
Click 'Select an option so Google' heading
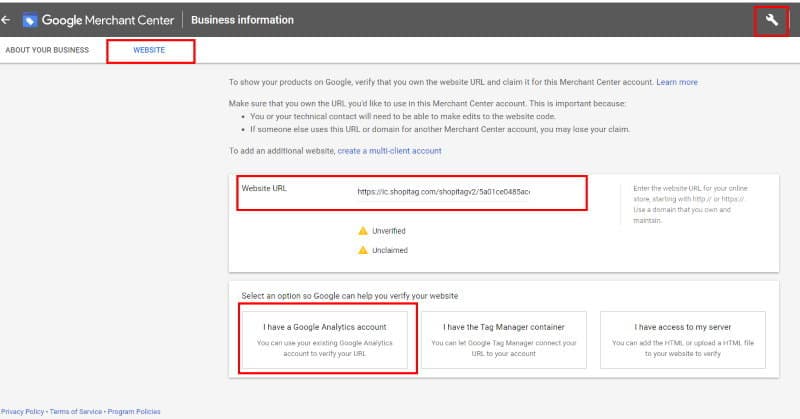coord(349,296)
